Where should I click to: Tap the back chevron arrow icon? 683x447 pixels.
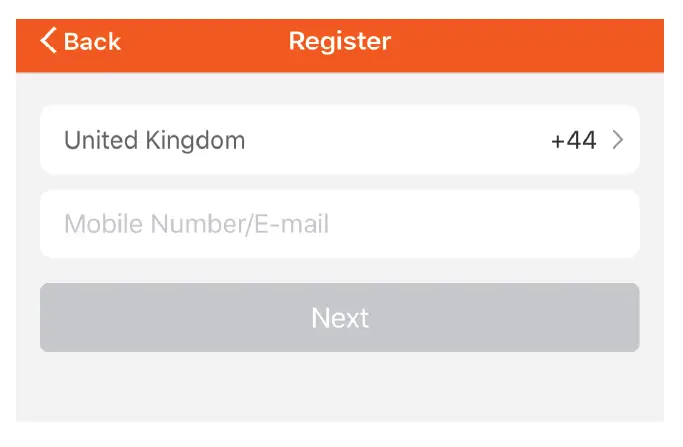[x=48, y=41]
